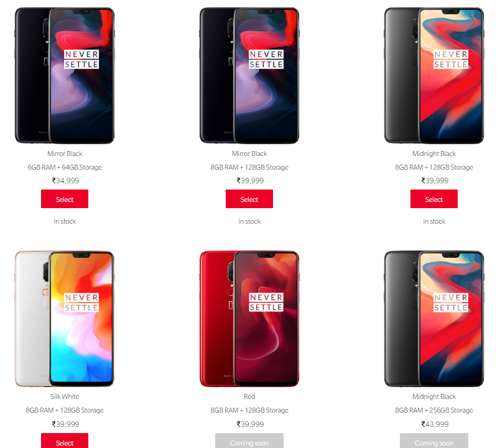The height and width of the screenshot is (448, 500).
Task: Select the Silk White 8GB + 128GB phone
Action: 65,441
